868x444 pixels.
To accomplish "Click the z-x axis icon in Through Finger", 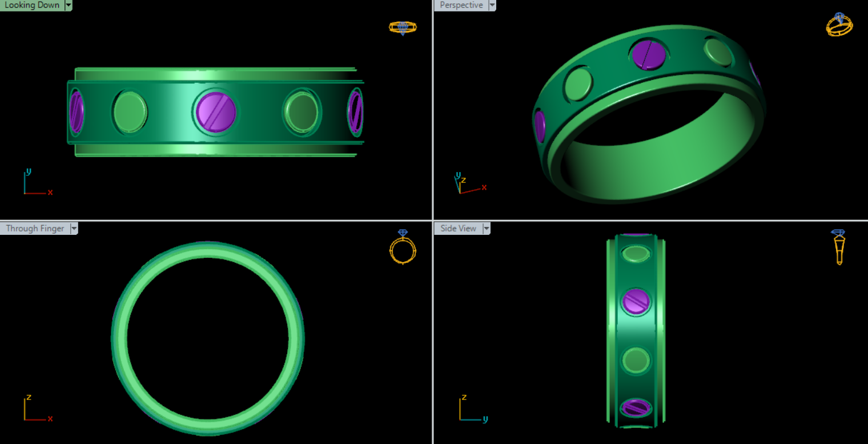I will click(38, 408).
